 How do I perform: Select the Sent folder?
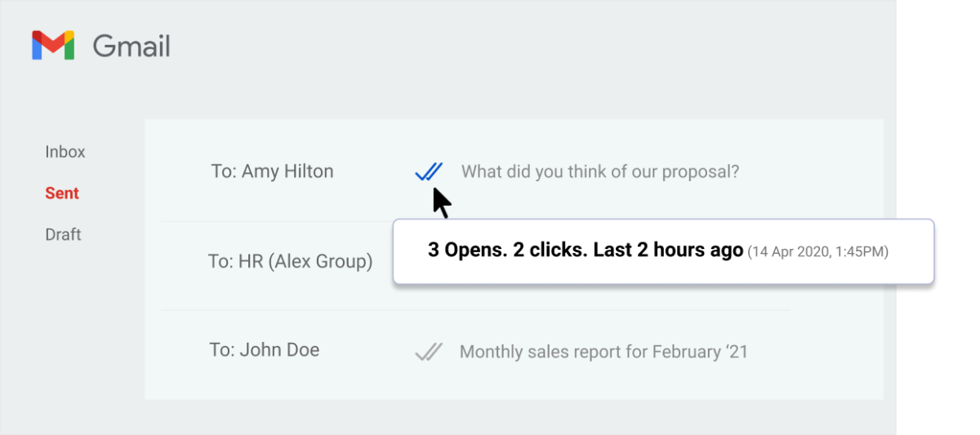pyautogui.click(x=62, y=193)
